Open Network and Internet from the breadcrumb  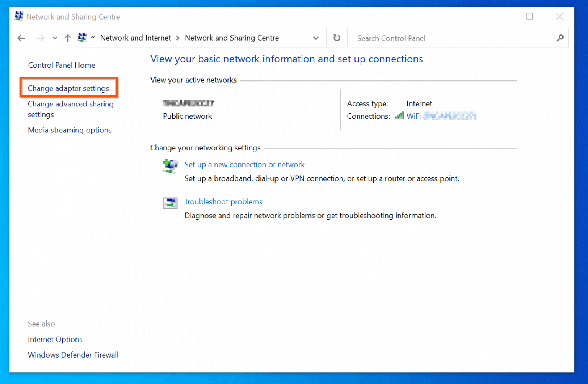[135, 38]
